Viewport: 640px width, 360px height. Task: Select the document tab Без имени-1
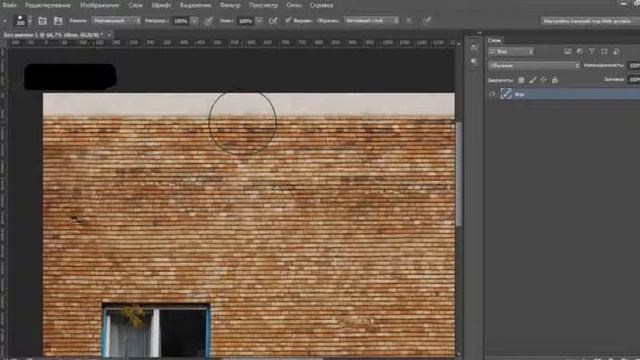click(x=53, y=35)
